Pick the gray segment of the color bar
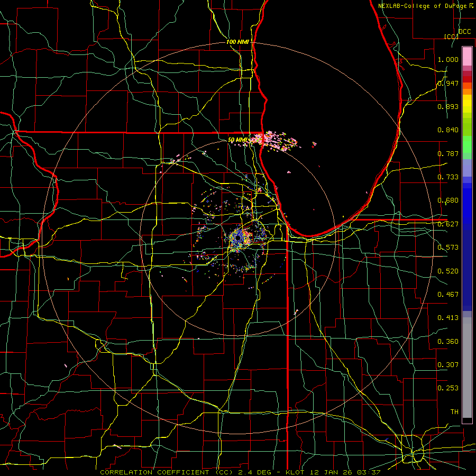Screen dimensions: 476x476 tap(467, 368)
